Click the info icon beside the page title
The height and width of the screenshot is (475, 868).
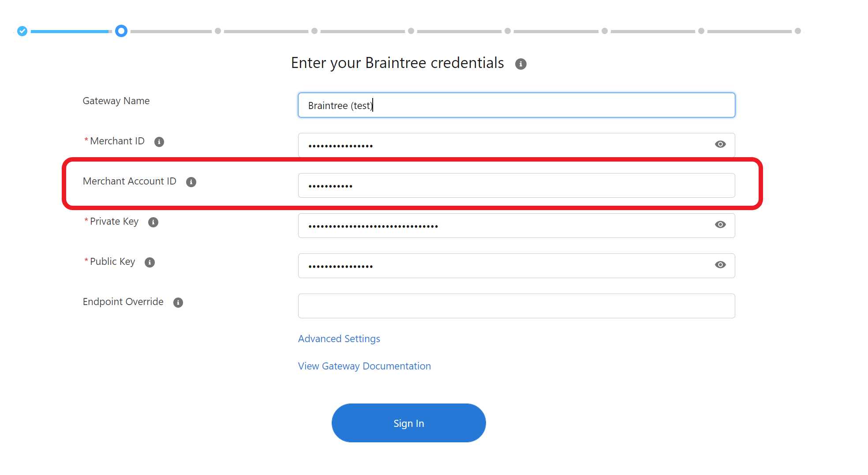coord(521,64)
